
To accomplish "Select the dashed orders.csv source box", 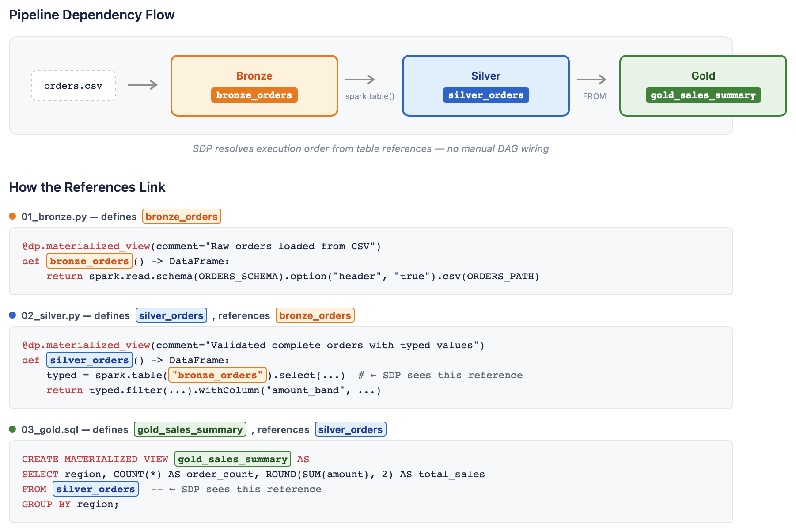I will point(73,86).
